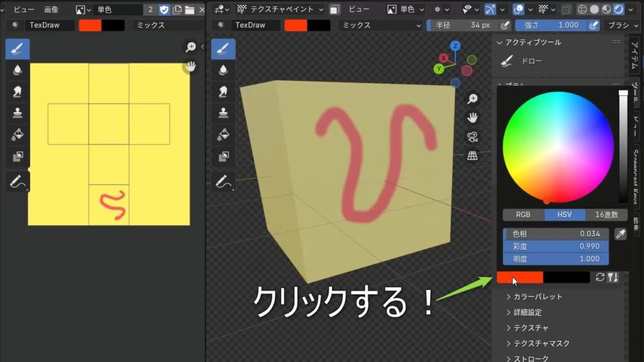The height and width of the screenshot is (362, 644).
Task: Switch perspective/orthographic grid icon in viewport
Action: coord(472,156)
